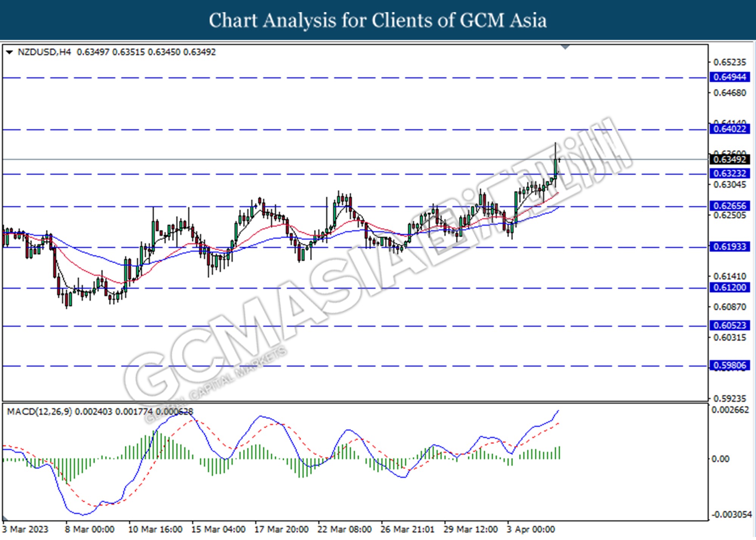This screenshot has width=756, height=540.
Task: Click the Chart Analysis for Clients title
Action: coord(378,20)
